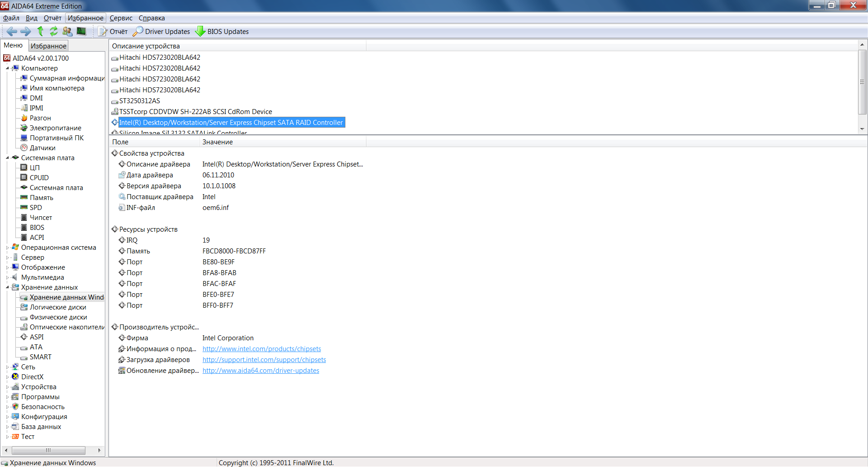Click the Forward navigation arrow icon

(x=26, y=31)
